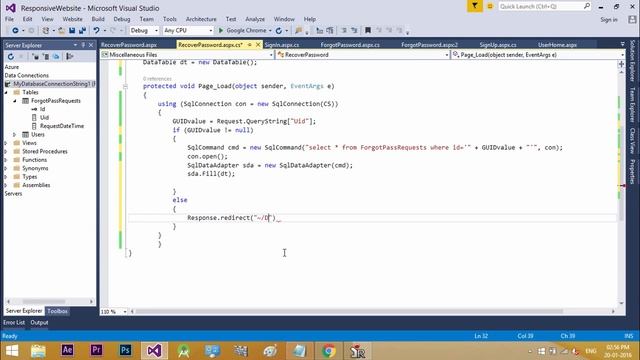Open the Build menu
Image resolution: width=640 pixels, height=360 pixels.
click(98, 19)
